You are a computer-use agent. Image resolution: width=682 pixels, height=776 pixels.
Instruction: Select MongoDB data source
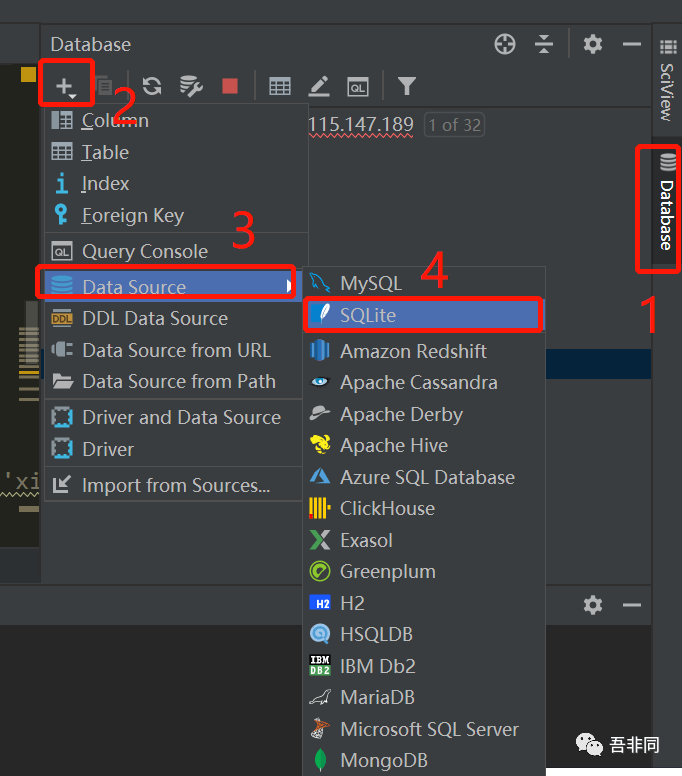424,760
